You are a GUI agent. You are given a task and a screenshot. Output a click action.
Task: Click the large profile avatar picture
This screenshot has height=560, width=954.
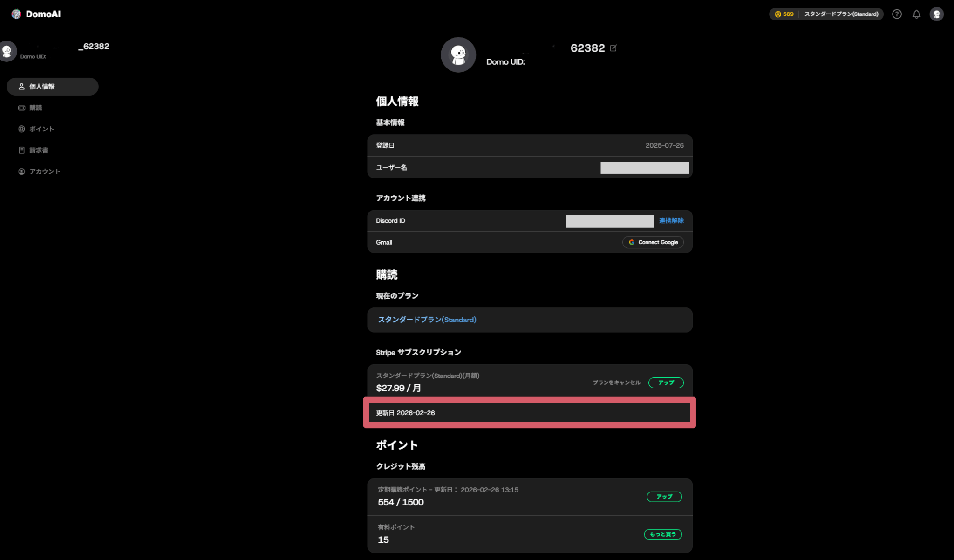[x=458, y=55]
